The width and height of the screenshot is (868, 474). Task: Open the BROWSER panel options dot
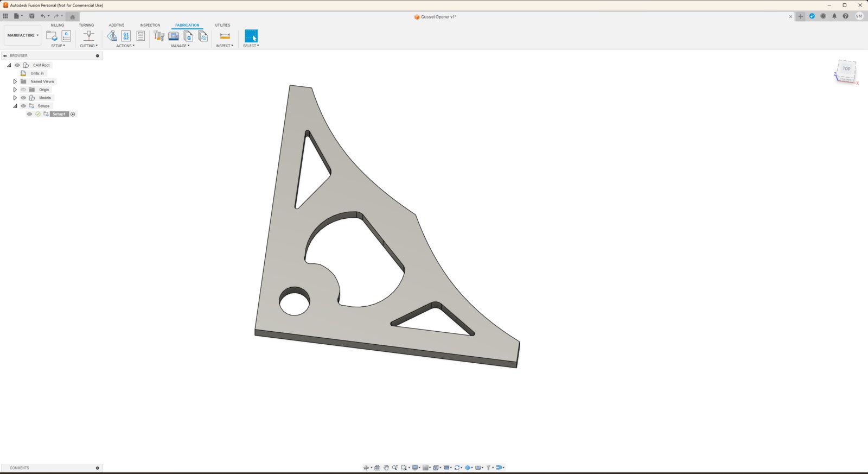98,55
